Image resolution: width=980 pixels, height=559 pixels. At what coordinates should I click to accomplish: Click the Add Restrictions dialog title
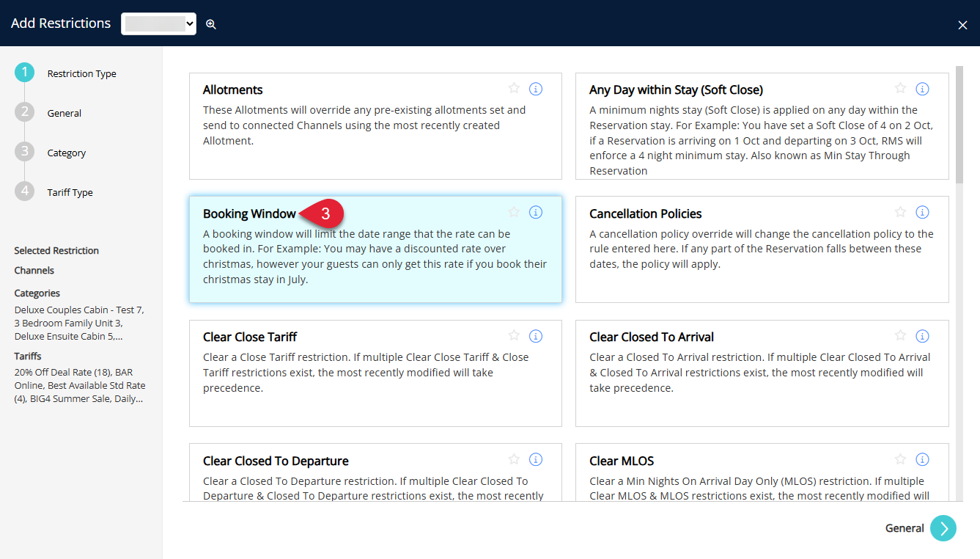[61, 23]
